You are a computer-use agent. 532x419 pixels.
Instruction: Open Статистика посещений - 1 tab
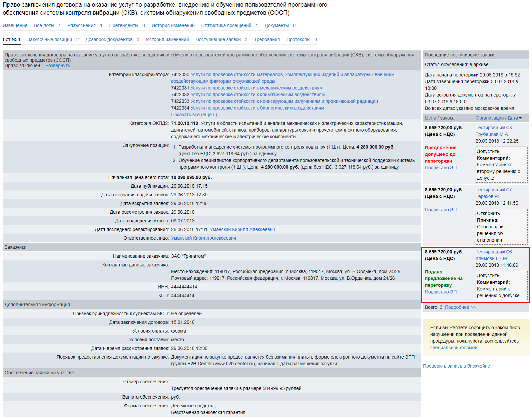point(229,26)
